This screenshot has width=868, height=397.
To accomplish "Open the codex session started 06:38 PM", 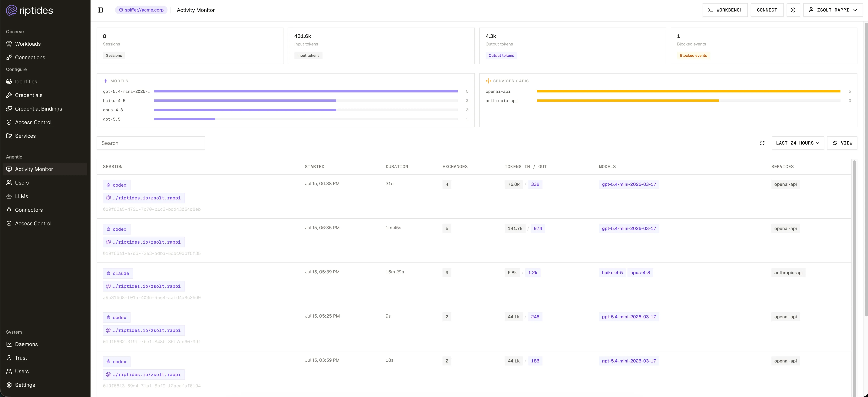I will click(117, 185).
